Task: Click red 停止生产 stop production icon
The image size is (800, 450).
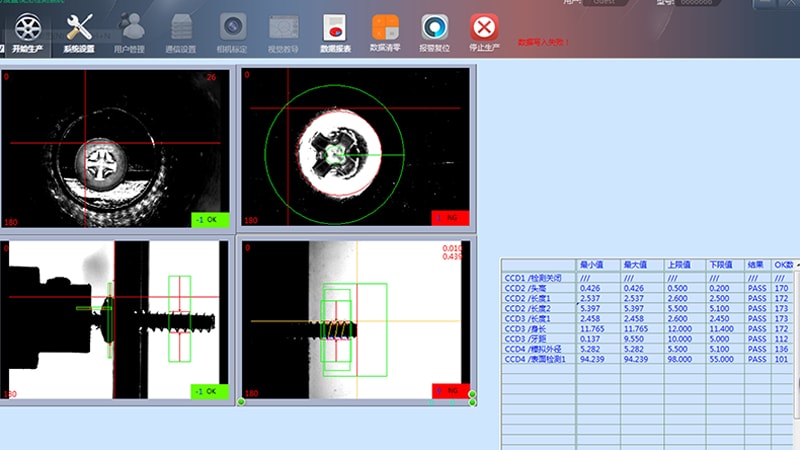Action: [x=484, y=27]
